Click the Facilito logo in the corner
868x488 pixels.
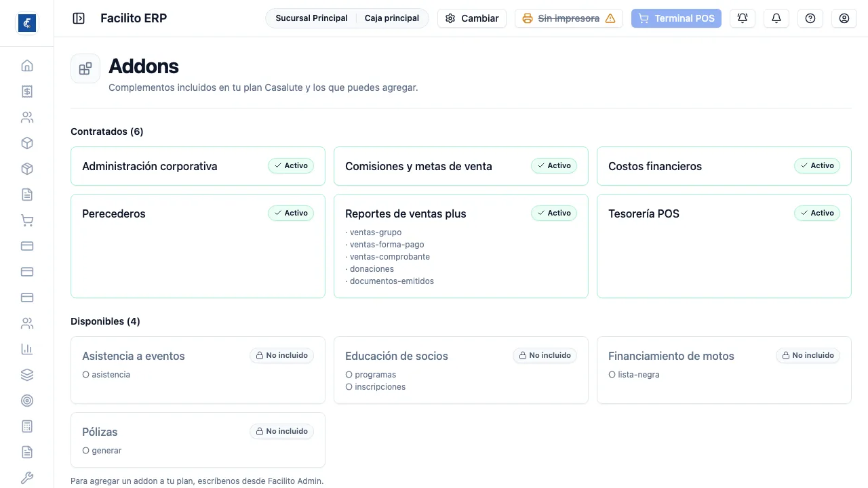(27, 23)
